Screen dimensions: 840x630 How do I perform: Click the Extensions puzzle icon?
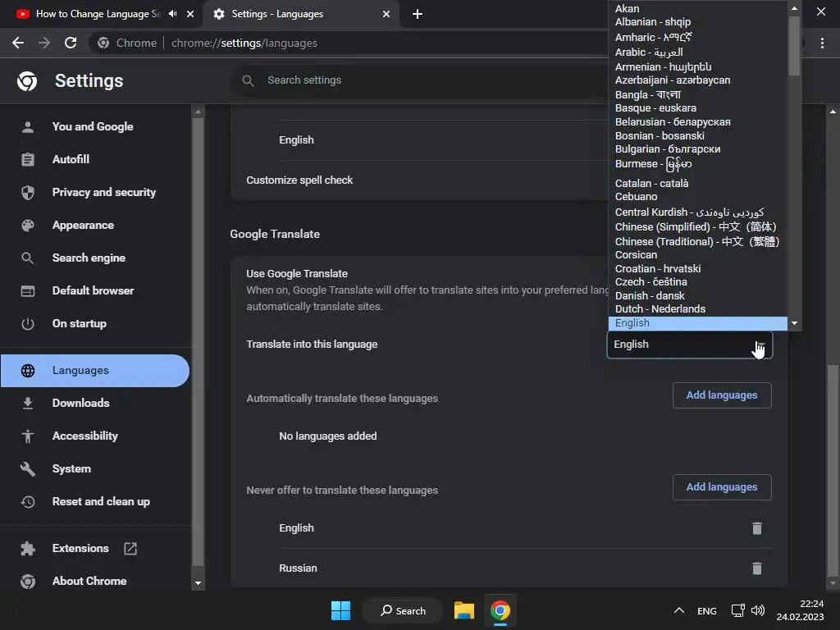[27, 549]
